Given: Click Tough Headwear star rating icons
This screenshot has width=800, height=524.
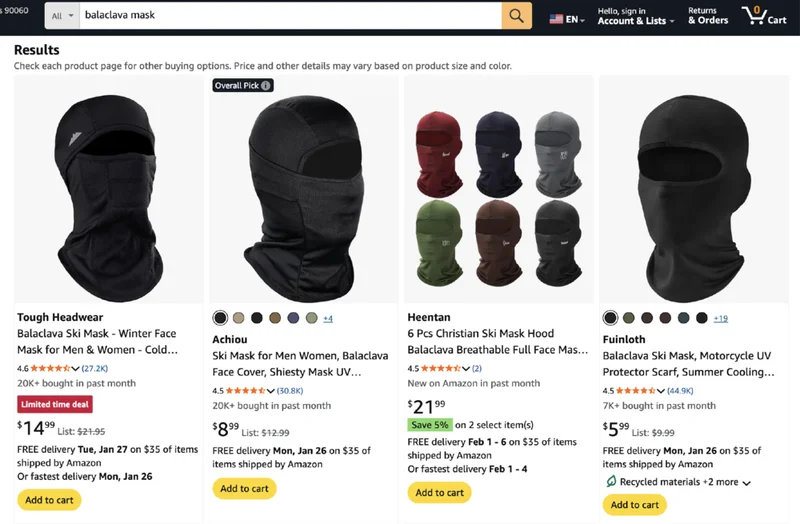Looking at the screenshot, I should tap(55, 368).
